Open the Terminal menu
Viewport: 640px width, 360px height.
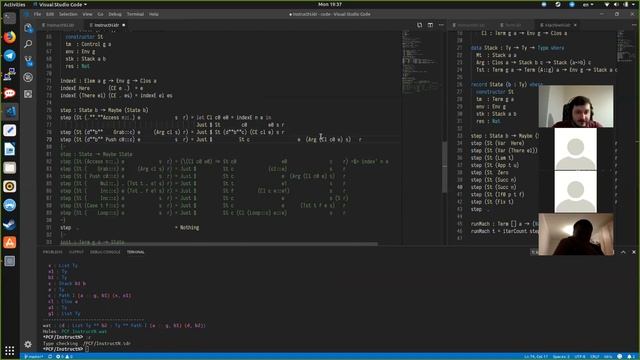coord(135,14)
